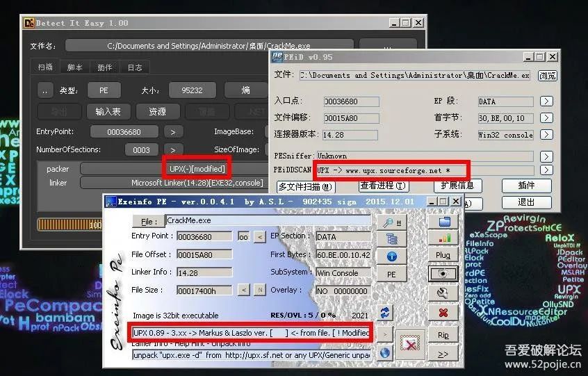Click 多文件扫描(M) in PEiD
The image size is (588, 376).
[x=306, y=187]
